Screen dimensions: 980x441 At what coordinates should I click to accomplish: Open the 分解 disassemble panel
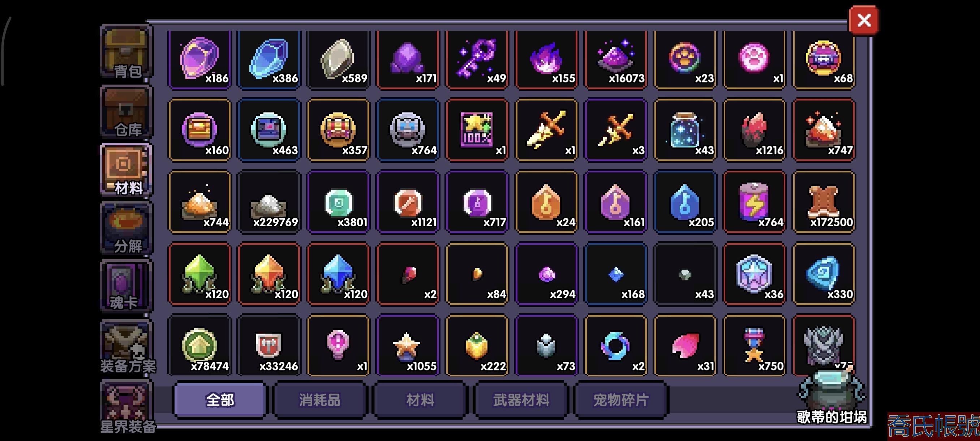[126, 228]
